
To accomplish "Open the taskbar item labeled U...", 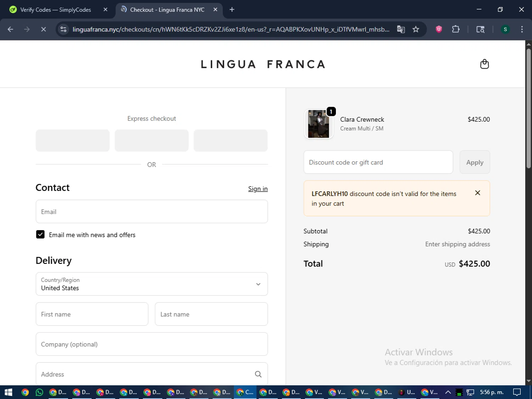I will [407, 392].
